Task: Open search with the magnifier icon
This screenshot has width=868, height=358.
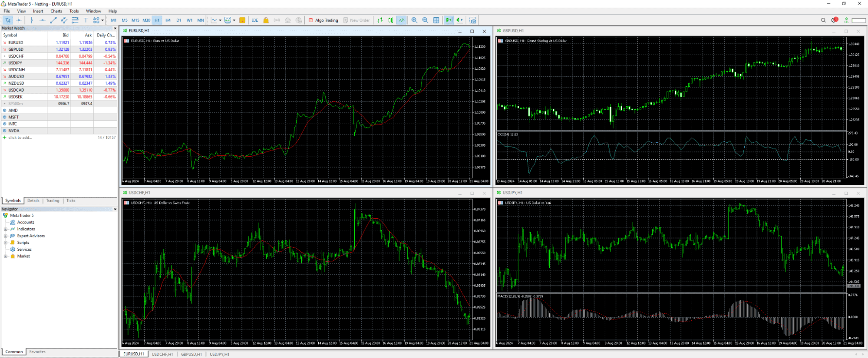Action: click(x=823, y=20)
